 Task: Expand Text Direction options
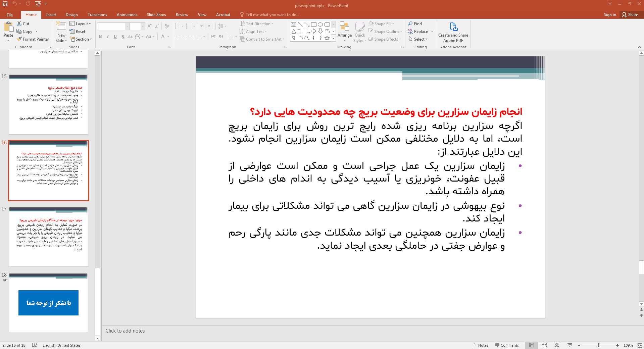(x=256, y=24)
